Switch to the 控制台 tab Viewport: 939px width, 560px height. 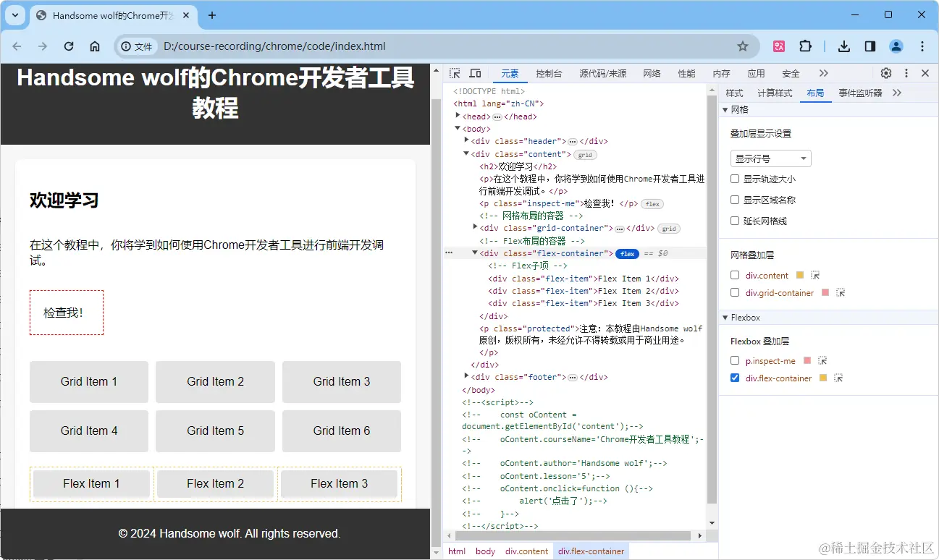tap(549, 73)
